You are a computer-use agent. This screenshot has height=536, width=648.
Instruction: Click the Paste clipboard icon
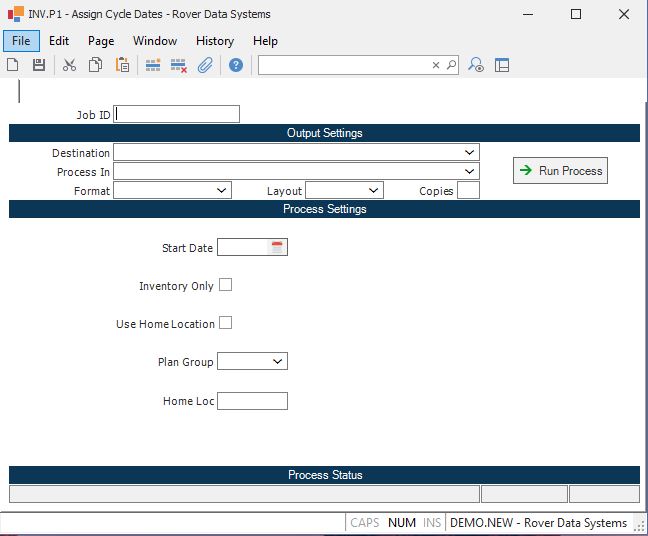[122, 65]
